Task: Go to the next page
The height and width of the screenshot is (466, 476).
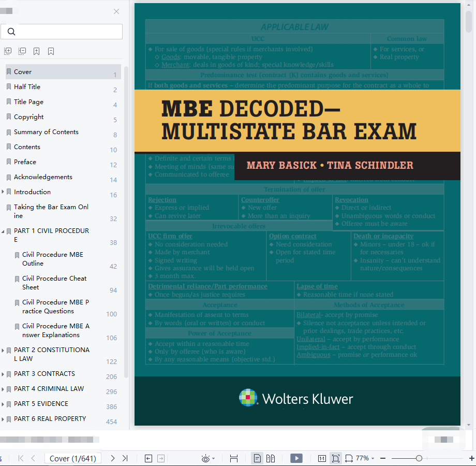Action: click(113, 458)
